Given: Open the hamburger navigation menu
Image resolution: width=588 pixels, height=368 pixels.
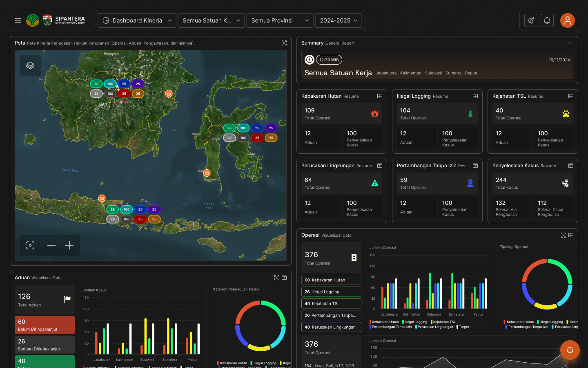Looking at the screenshot, I should [18, 20].
